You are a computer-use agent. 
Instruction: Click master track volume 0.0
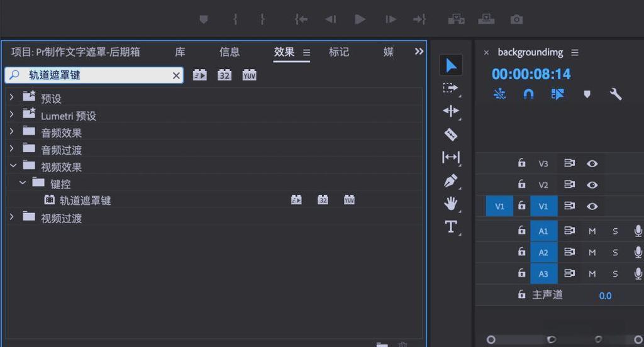605,295
